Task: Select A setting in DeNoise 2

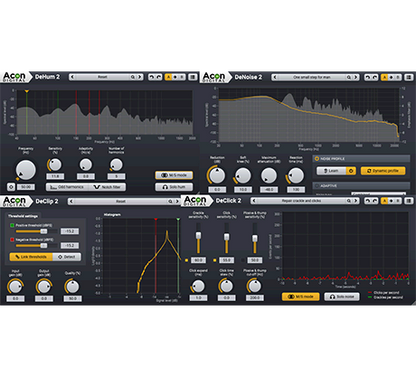Action: pos(384,77)
